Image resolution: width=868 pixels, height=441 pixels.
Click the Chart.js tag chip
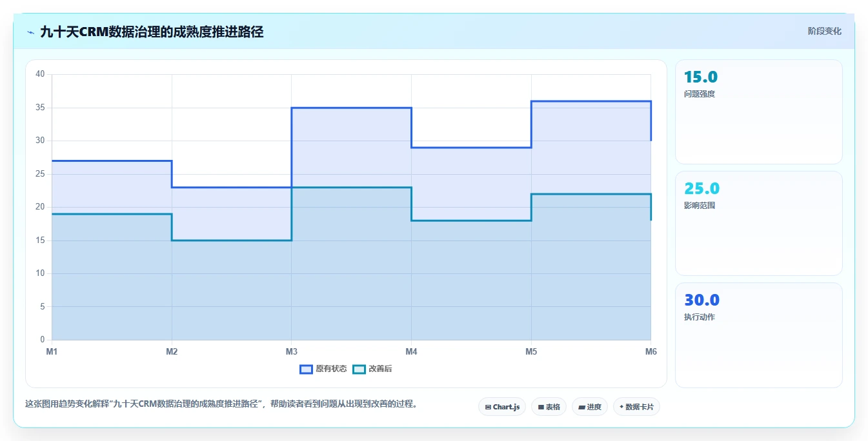click(502, 407)
